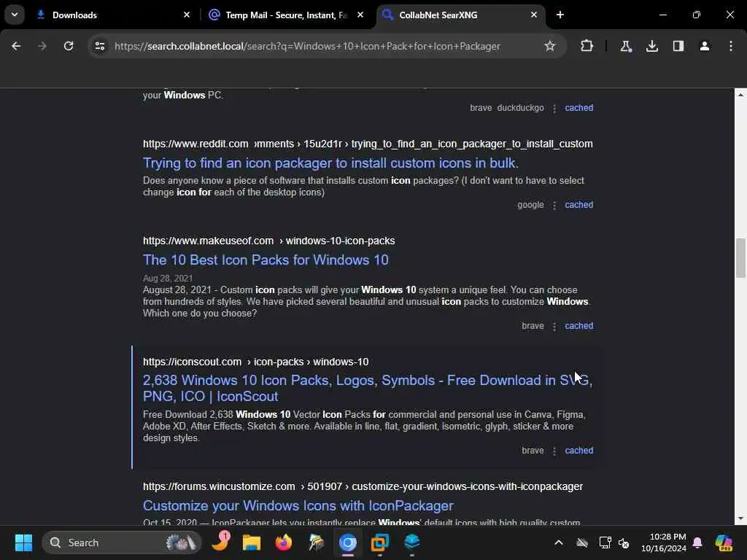
Task: Toggle the browser side panel
Action: pos(678,46)
